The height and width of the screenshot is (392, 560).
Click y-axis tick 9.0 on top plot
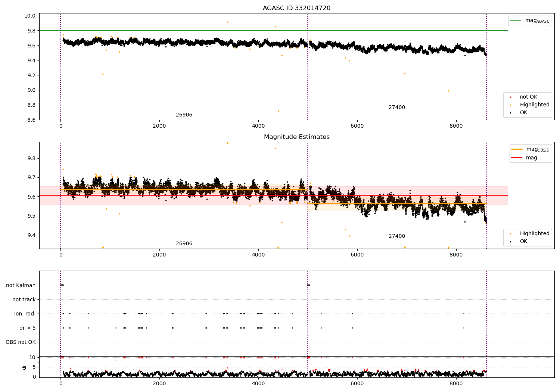pos(31,90)
